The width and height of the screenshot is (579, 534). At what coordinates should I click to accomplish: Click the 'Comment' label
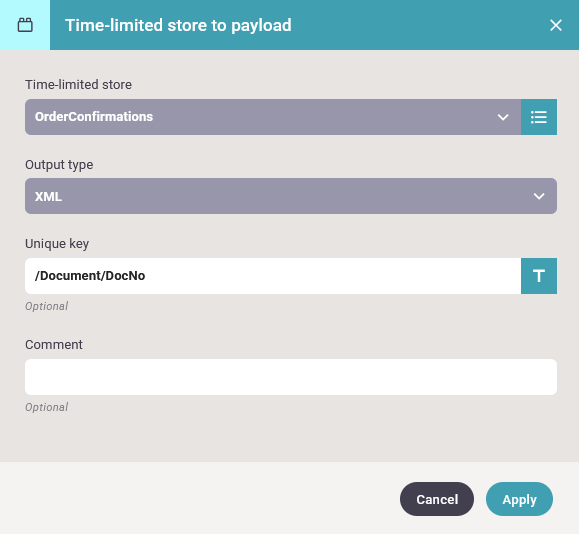click(54, 345)
